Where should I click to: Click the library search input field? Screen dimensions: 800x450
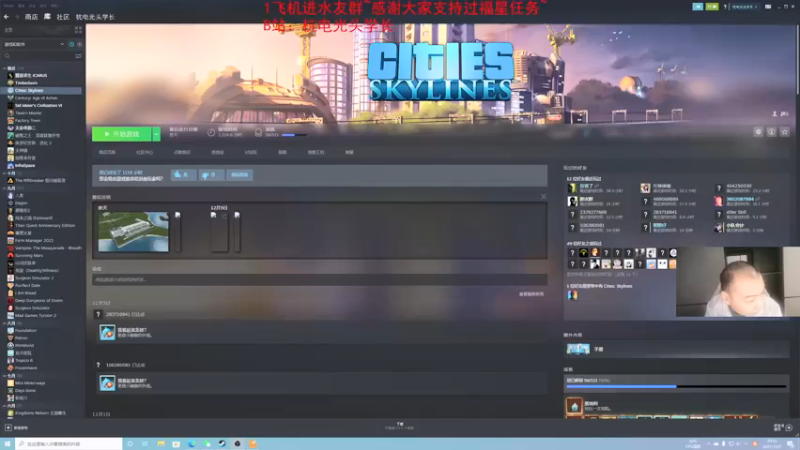(38, 56)
